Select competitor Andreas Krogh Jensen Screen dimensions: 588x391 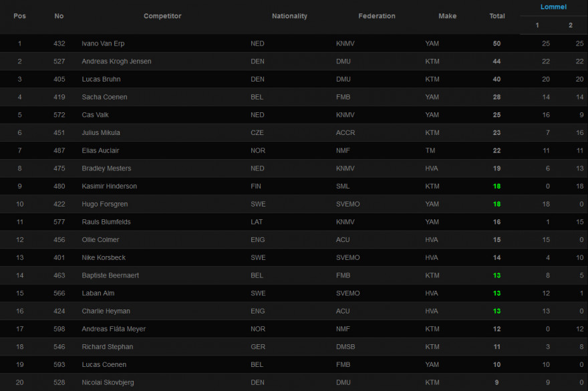[x=117, y=61]
